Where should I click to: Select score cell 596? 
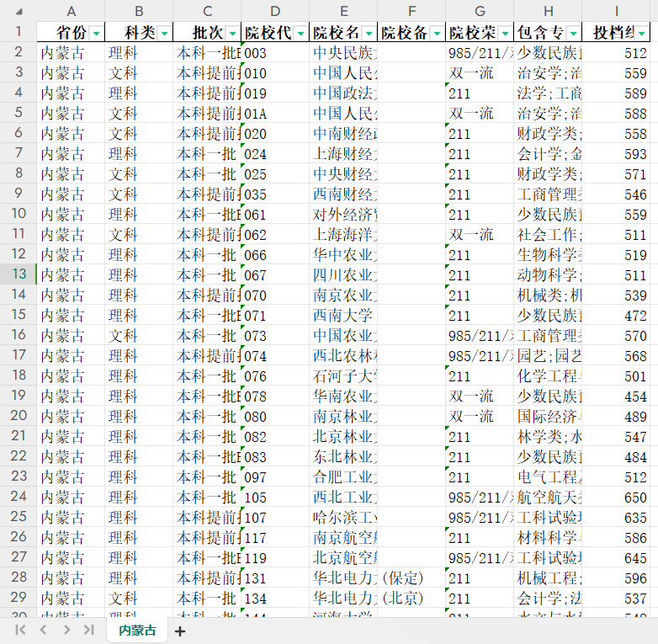pyautogui.click(x=616, y=577)
